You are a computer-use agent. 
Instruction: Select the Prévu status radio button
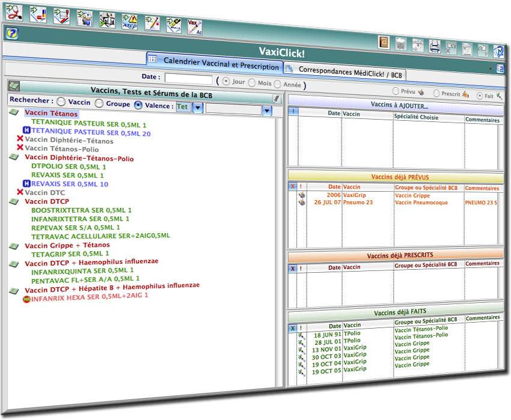pos(396,91)
